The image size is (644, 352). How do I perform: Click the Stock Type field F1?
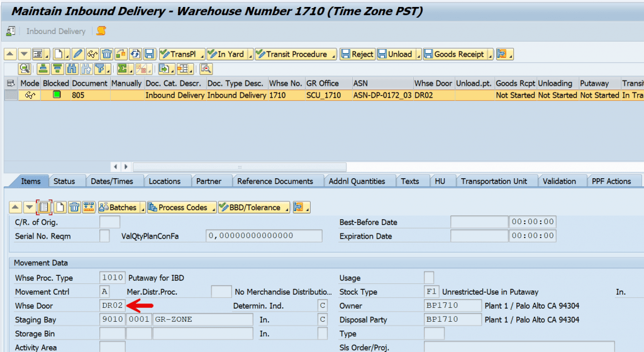coord(431,292)
